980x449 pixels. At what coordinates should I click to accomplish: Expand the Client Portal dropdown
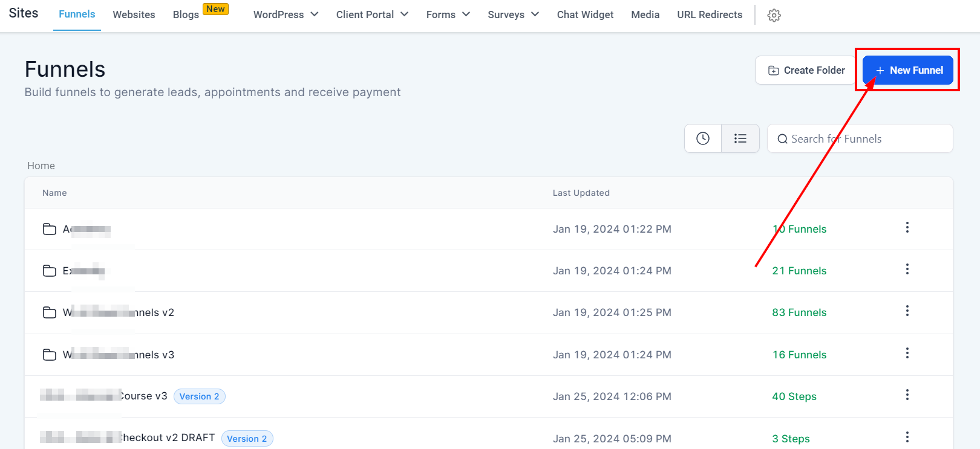tap(372, 15)
